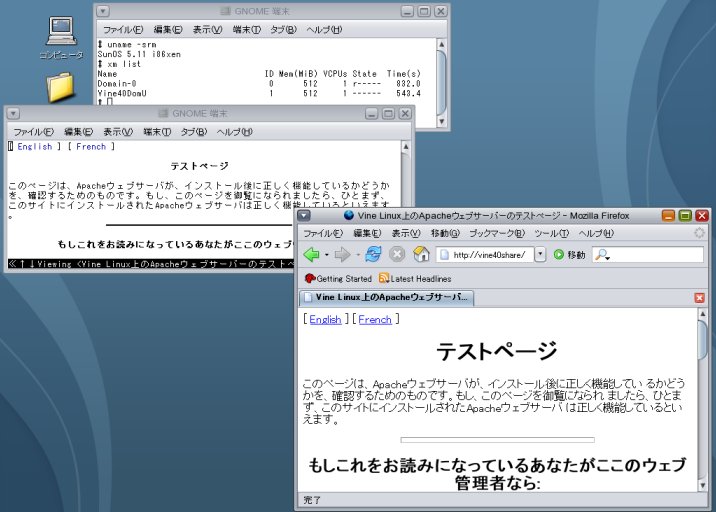The height and width of the screenshot is (512, 716).
Task: Follow the English link in Firefox page
Action: click(325, 319)
